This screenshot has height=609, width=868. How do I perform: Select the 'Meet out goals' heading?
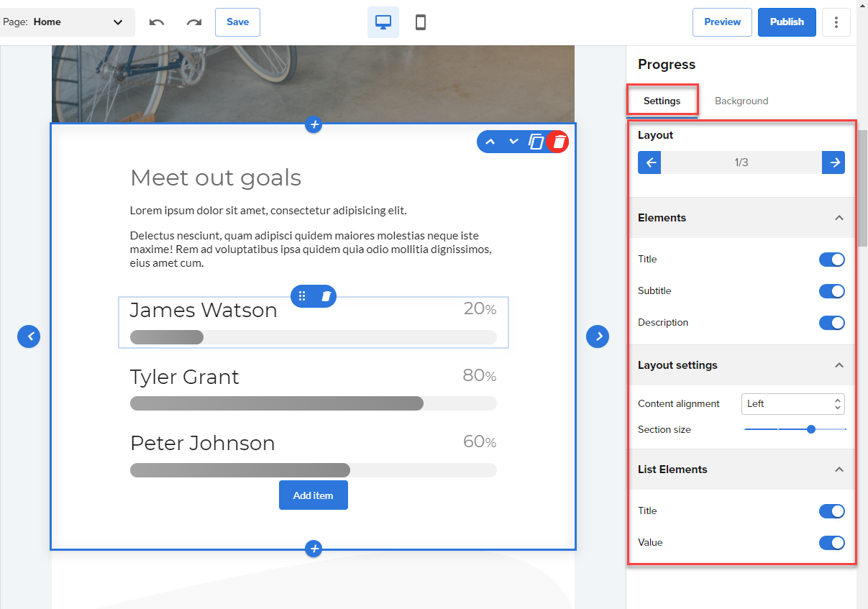[x=216, y=178]
